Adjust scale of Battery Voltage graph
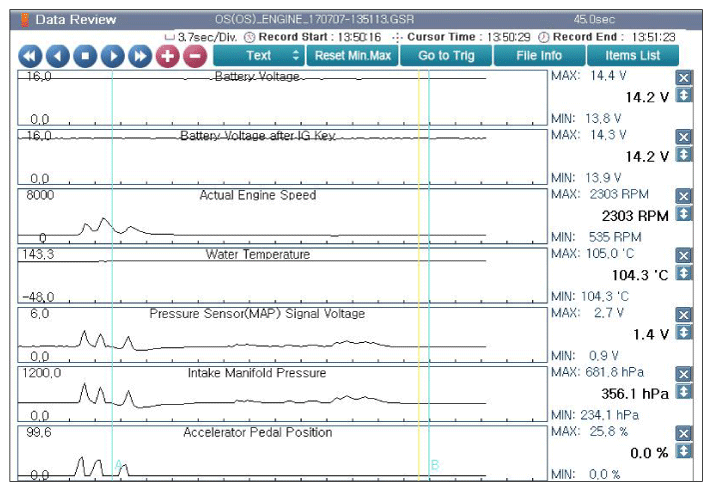 (x=683, y=95)
